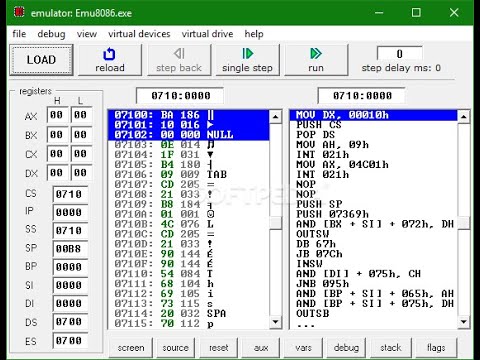Screen dimensions: 480x360
Task: Select the POP DS instruction line
Action: (373, 135)
